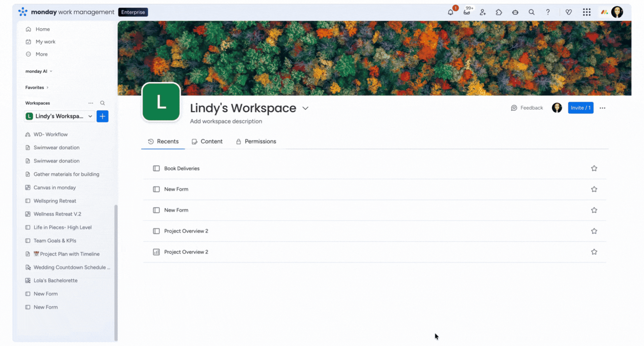Switch to the Content tab
Image resolution: width=644 pixels, height=346 pixels.
[207, 142]
